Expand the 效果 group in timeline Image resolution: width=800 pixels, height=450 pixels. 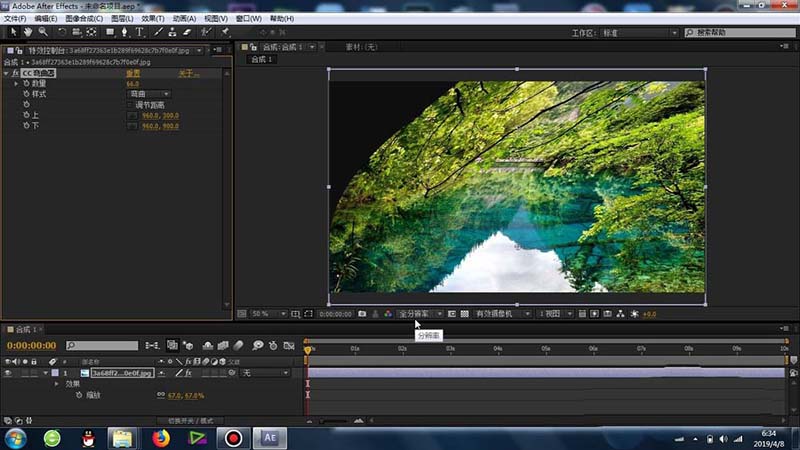pos(57,384)
